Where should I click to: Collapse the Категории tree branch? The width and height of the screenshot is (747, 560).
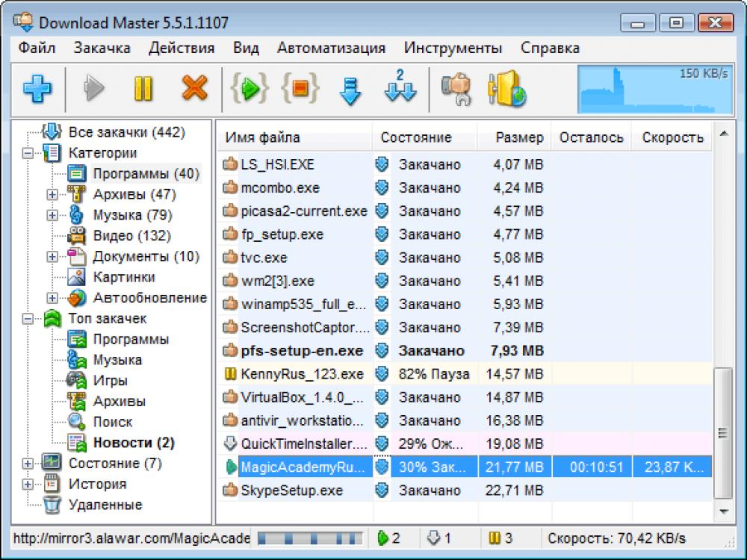27,152
